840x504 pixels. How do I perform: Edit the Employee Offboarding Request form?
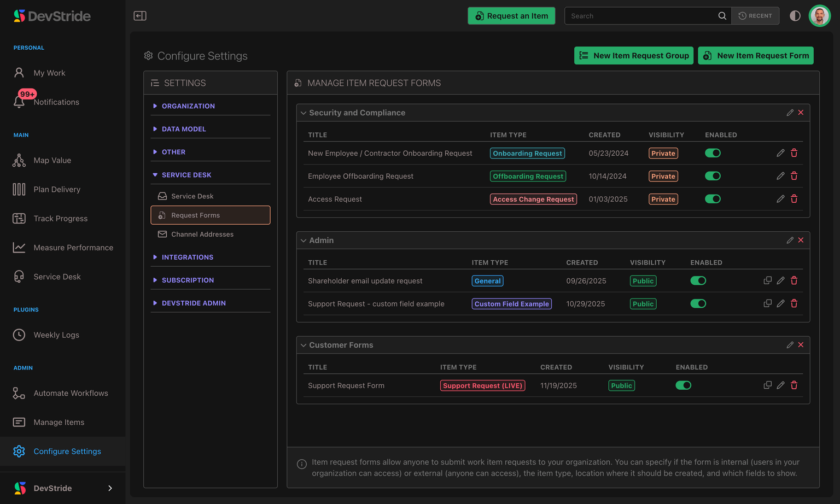(x=780, y=176)
